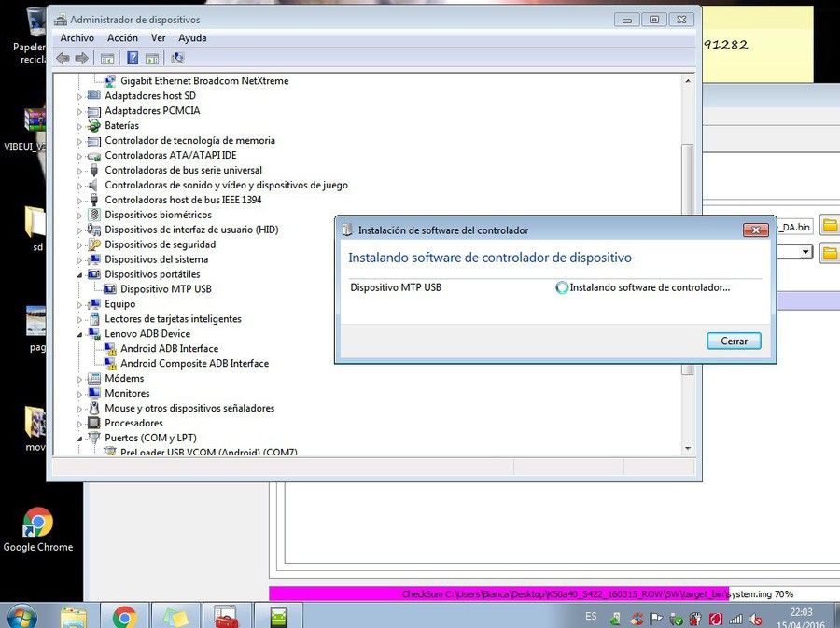Open the Acción menu

point(122,38)
